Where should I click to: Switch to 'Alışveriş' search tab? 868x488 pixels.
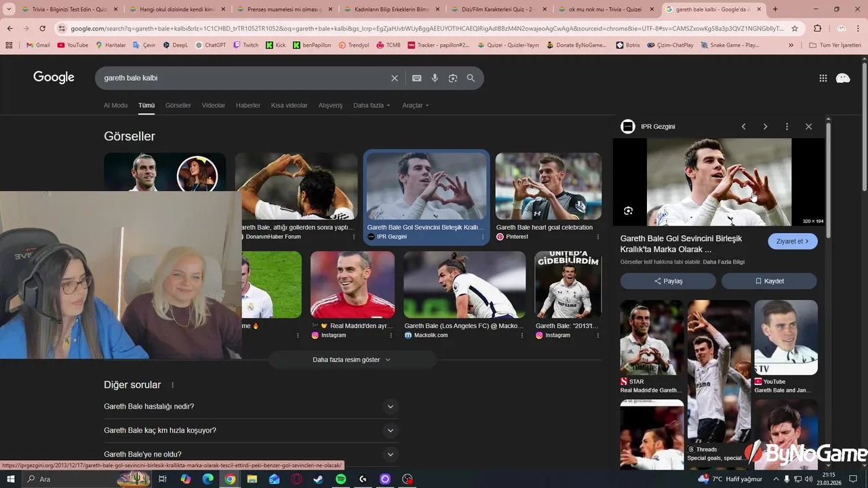click(331, 106)
